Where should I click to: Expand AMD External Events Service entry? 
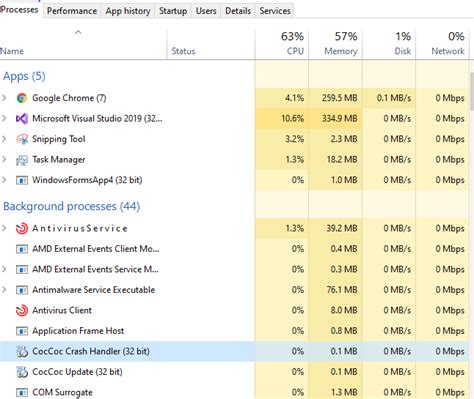[4, 269]
